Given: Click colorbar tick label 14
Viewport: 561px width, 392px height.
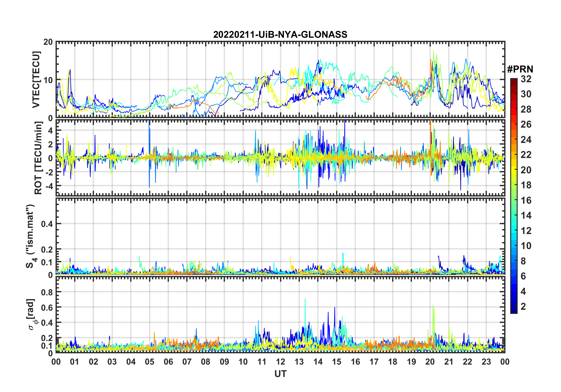Looking at the screenshot, I should coord(526,215).
